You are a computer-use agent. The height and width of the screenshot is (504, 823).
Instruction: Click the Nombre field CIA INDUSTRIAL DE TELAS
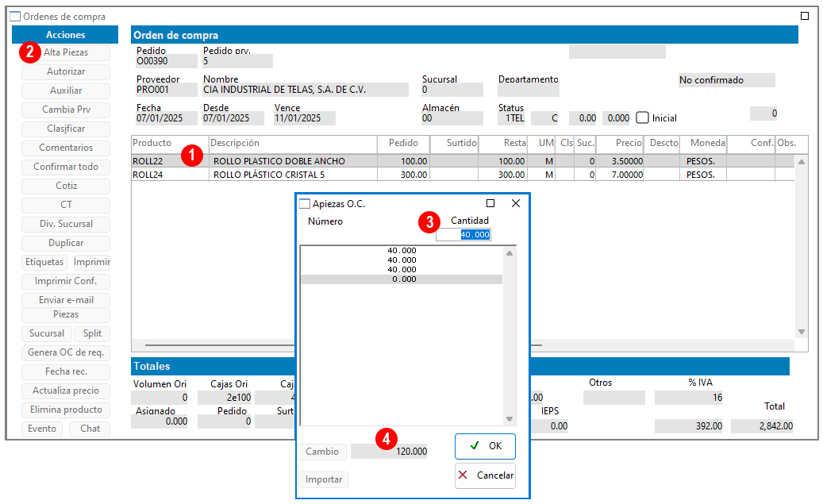[x=306, y=90]
